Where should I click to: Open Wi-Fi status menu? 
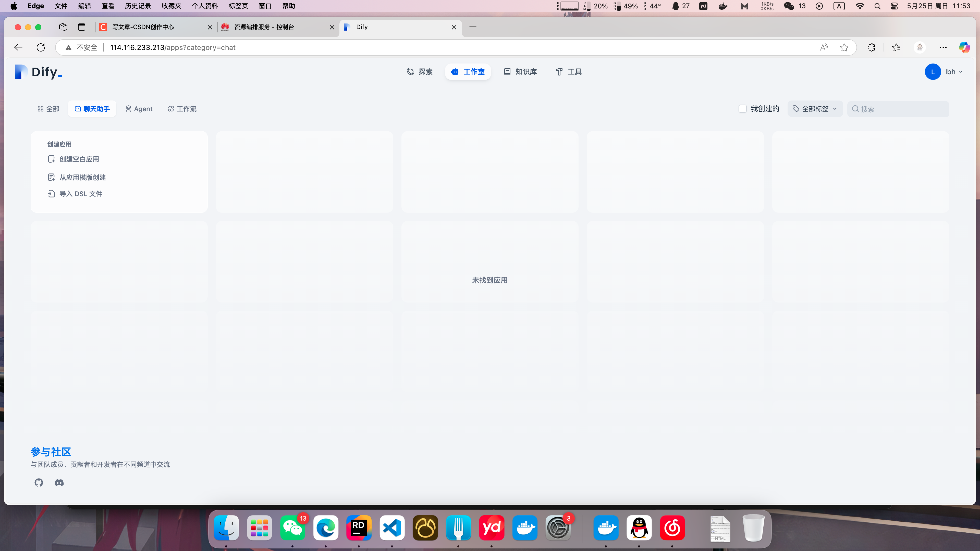coord(860,6)
